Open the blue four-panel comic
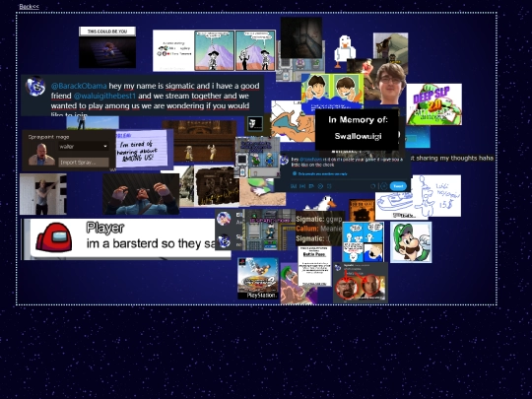This screenshot has height=399, width=532. coord(363,242)
